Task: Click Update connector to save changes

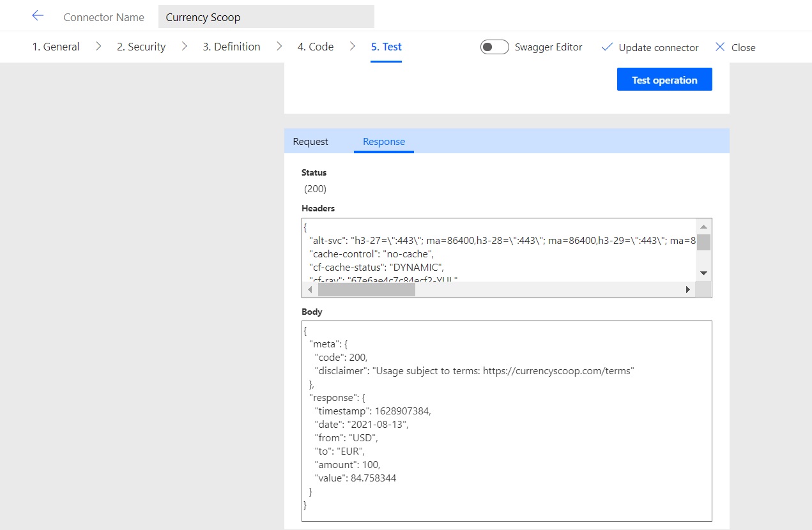Action: click(x=657, y=47)
